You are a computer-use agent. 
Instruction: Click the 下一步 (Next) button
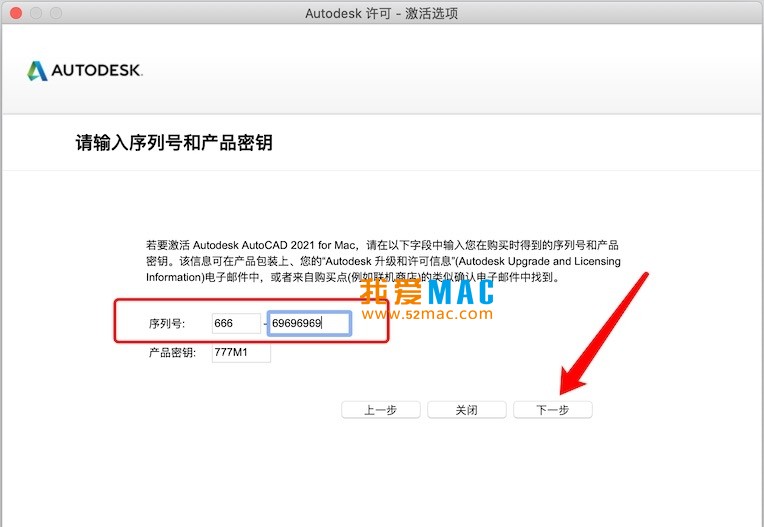click(553, 410)
